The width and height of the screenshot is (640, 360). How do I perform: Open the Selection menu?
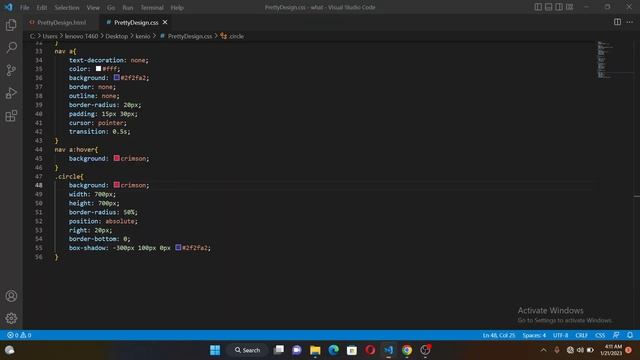click(x=67, y=7)
